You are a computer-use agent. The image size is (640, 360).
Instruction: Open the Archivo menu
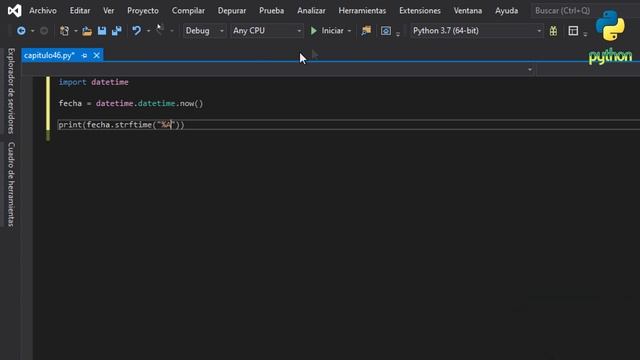point(43,11)
